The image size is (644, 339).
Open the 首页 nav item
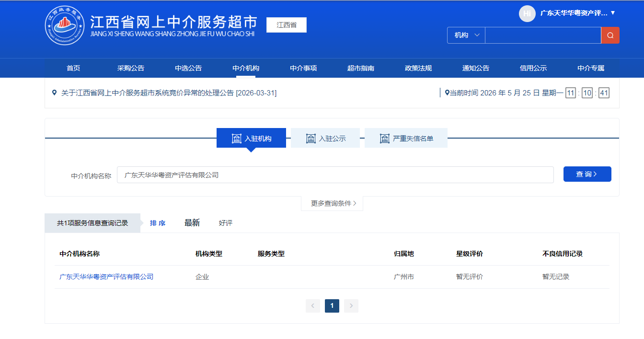point(73,68)
